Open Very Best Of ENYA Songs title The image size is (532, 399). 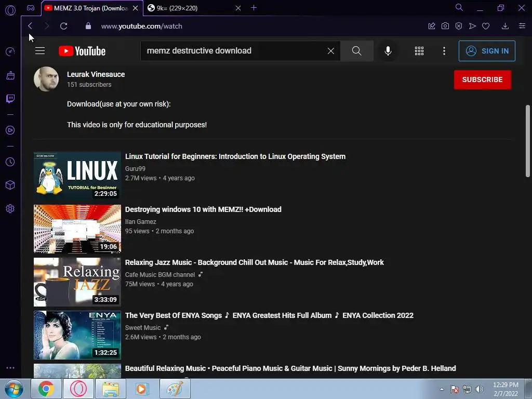(x=269, y=315)
